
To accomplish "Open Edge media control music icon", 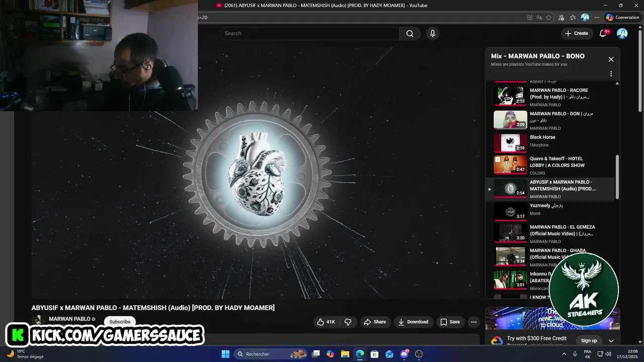I will point(561,17).
